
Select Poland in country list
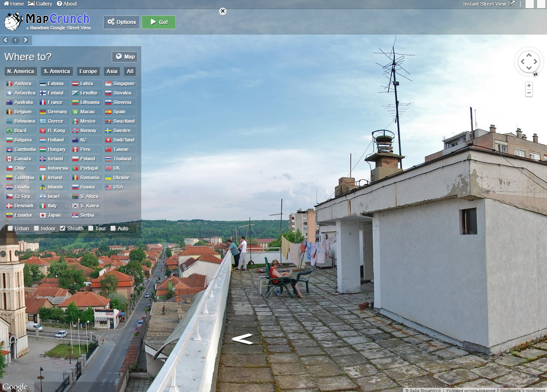pos(87,159)
